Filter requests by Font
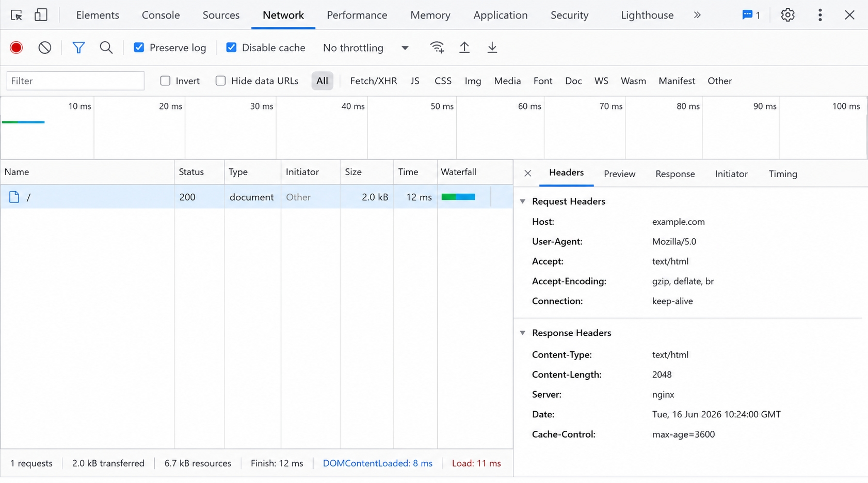Image resolution: width=868 pixels, height=483 pixels. click(543, 81)
